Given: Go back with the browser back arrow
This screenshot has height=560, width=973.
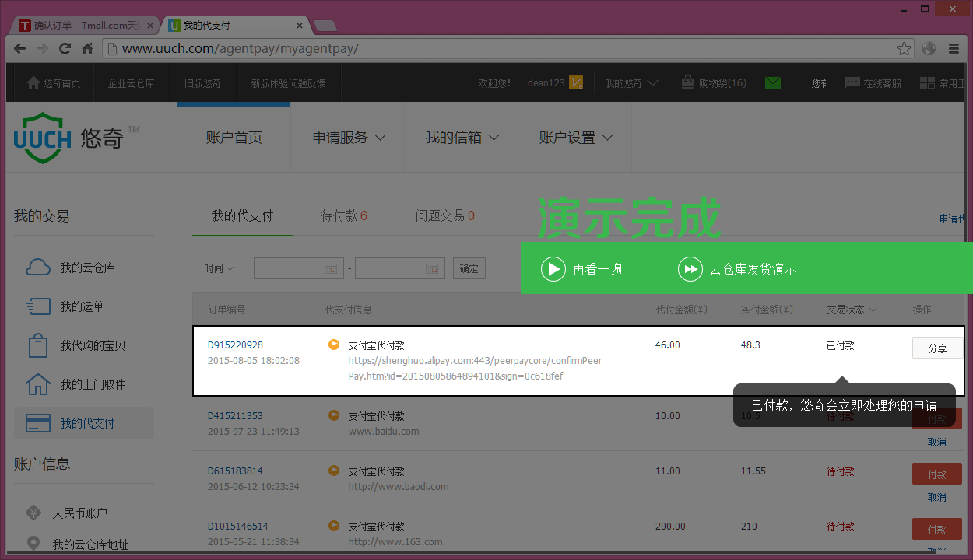Looking at the screenshot, I should click(20, 48).
